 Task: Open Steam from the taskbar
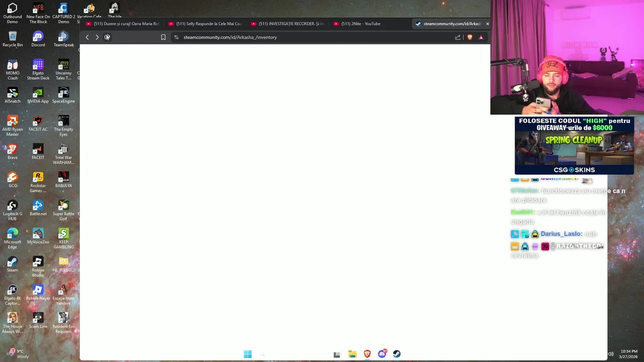point(397,354)
